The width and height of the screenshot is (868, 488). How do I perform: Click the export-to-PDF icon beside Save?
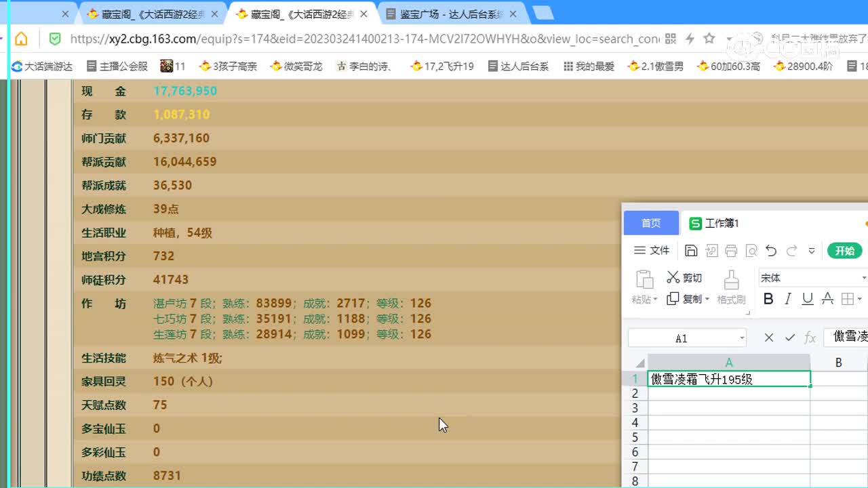pyautogui.click(x=711, y=251)
